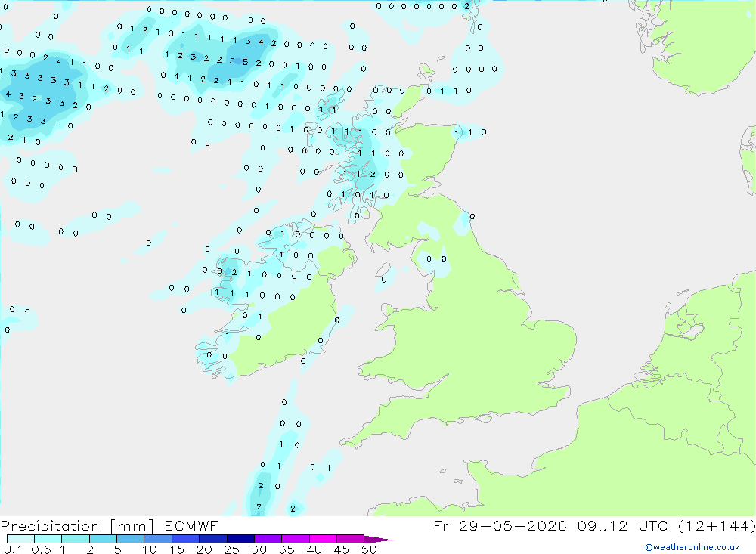Click the above-50 arrow tip of legend
This screenshot has height=554, width=756.
[x=377, y=540]
